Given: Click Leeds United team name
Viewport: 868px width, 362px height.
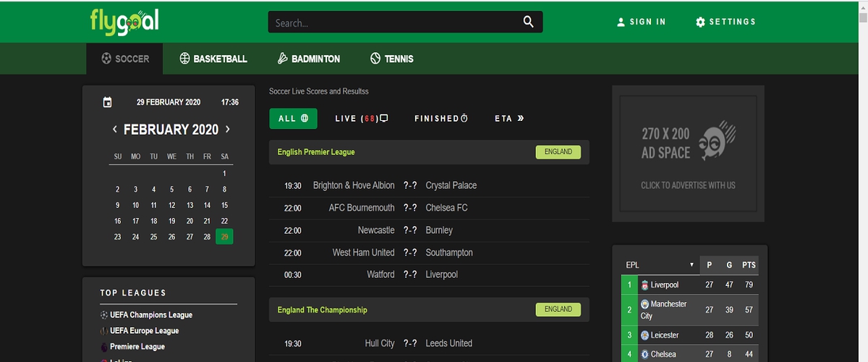Looking at the screenshot, I should pos(448,343).
